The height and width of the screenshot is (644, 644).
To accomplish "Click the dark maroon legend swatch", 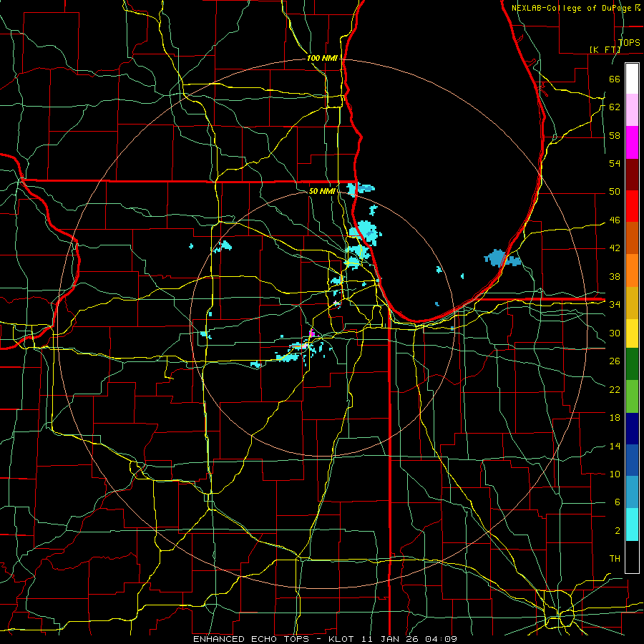I will [x=632, y=175].
